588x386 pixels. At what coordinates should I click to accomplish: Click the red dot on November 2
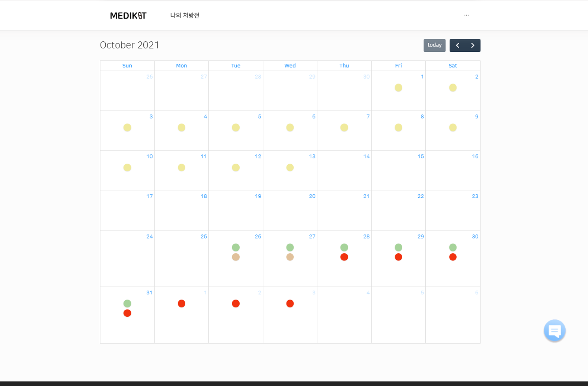point(236,304)
